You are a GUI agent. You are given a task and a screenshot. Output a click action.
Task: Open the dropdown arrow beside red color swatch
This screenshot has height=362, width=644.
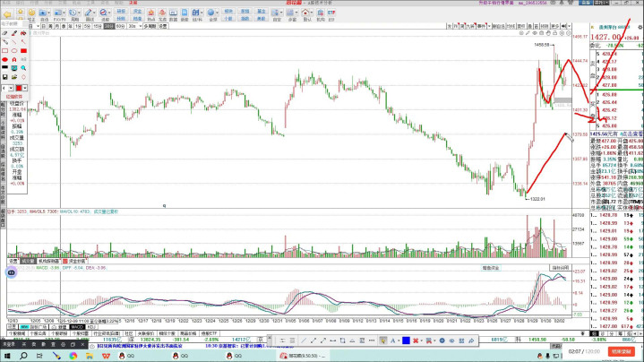click(x=26, y=87)
